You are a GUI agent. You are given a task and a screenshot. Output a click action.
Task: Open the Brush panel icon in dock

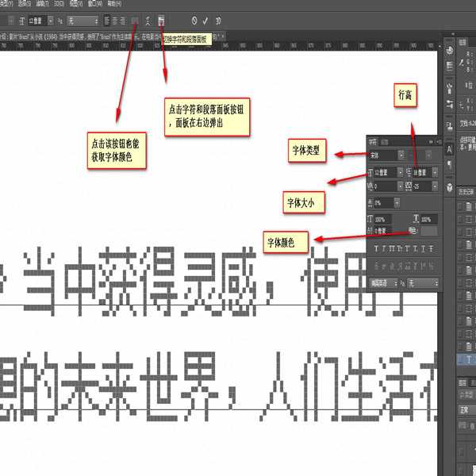pyautogui.click(x=450, y=88)
